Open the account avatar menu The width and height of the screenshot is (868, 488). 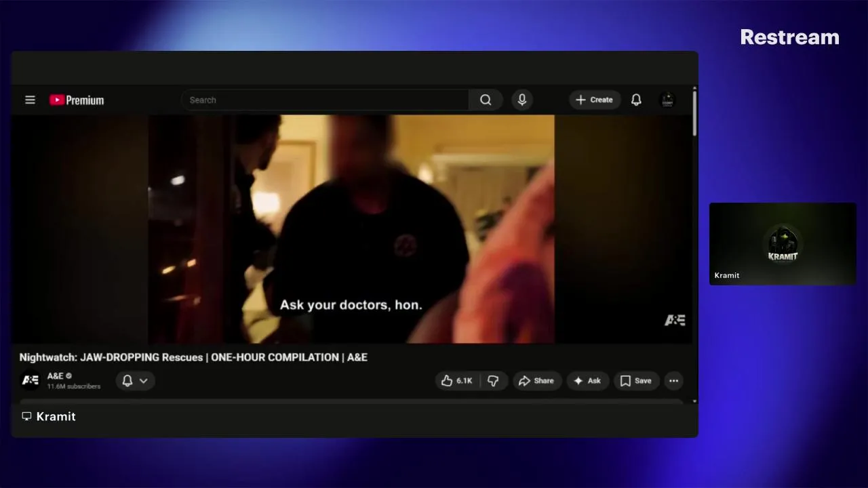667,100
